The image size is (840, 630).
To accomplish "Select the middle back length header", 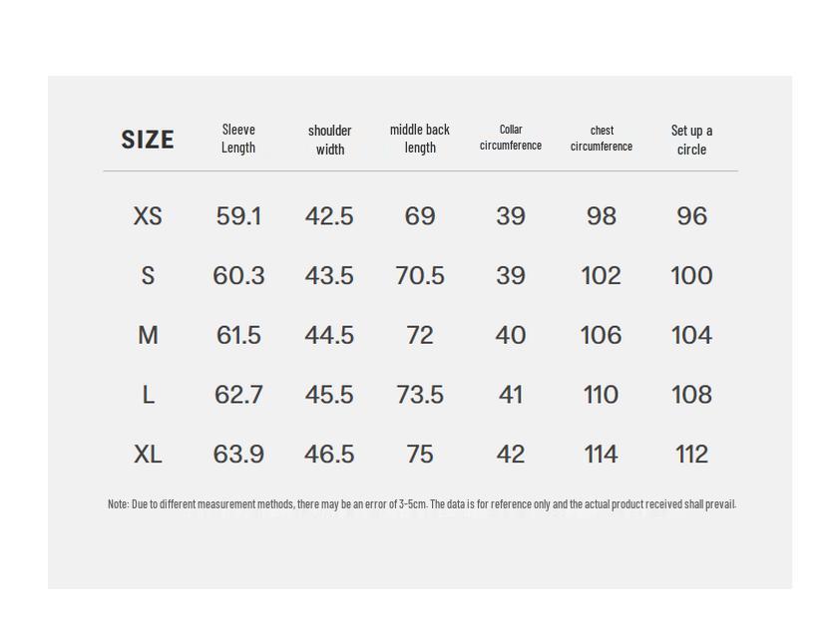I will click(x=420, y=139).
